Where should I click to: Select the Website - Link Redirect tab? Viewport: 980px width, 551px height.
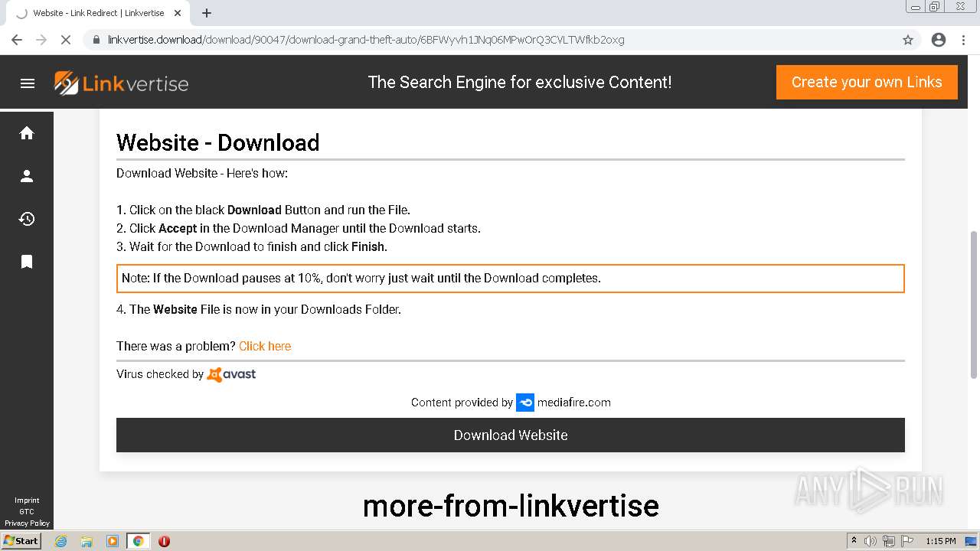coord(98,13)
